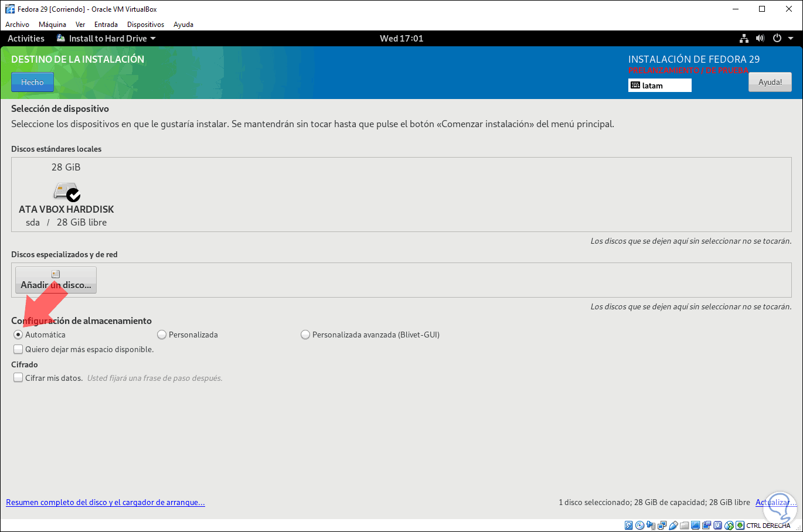
Task: Click the USB devices icon in VirtualBox status bar
Action: point(673,526)
